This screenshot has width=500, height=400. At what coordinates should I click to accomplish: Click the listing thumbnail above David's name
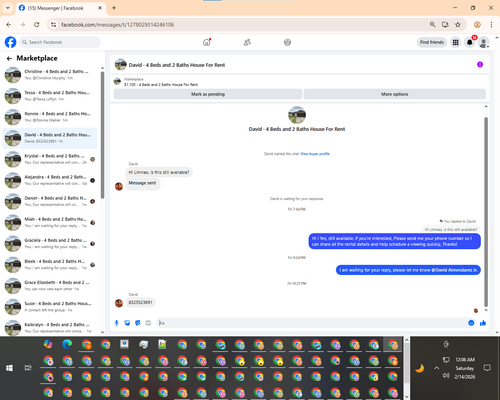[297, 115]
